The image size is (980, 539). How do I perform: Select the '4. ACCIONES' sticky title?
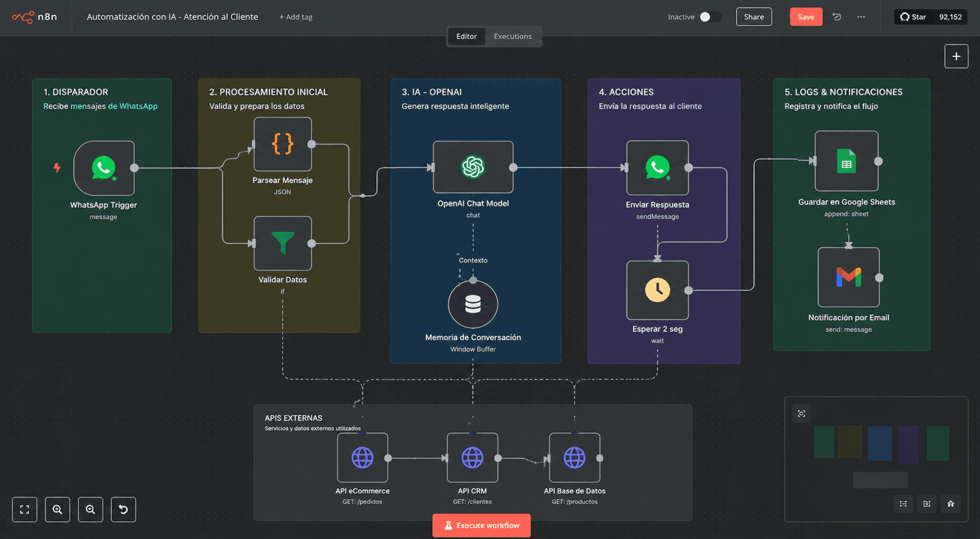[x=626, y=92]
